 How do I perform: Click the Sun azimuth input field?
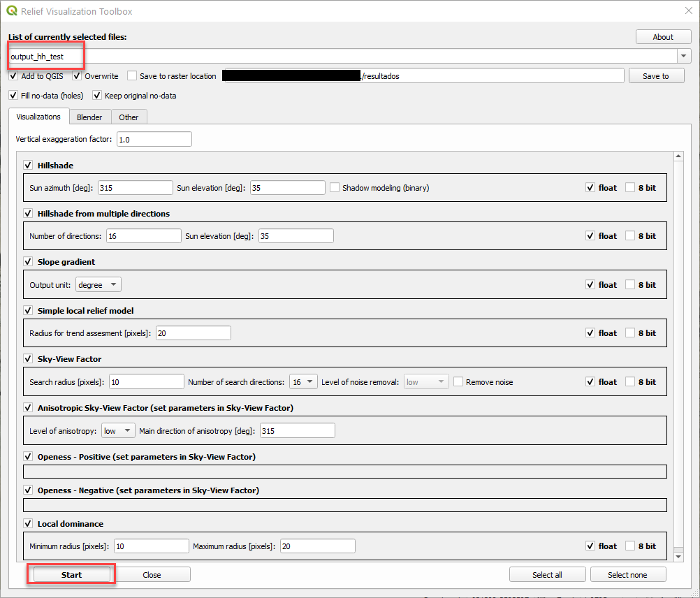pos(135,187)
